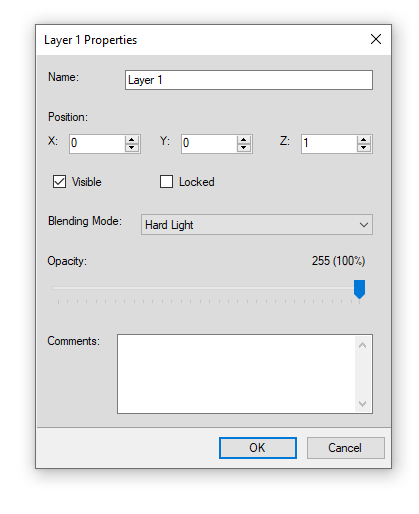
Task: Click in the Z position value field
Action: pos(329,144)
